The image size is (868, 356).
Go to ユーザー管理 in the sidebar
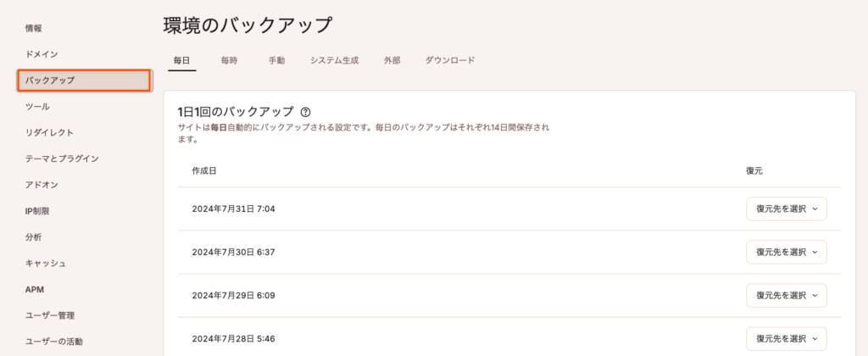click(50, 315)
